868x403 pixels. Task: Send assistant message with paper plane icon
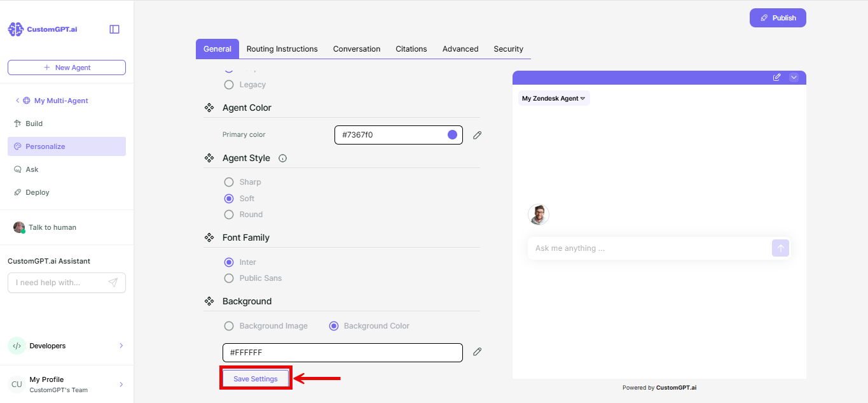tap(113, 283)
